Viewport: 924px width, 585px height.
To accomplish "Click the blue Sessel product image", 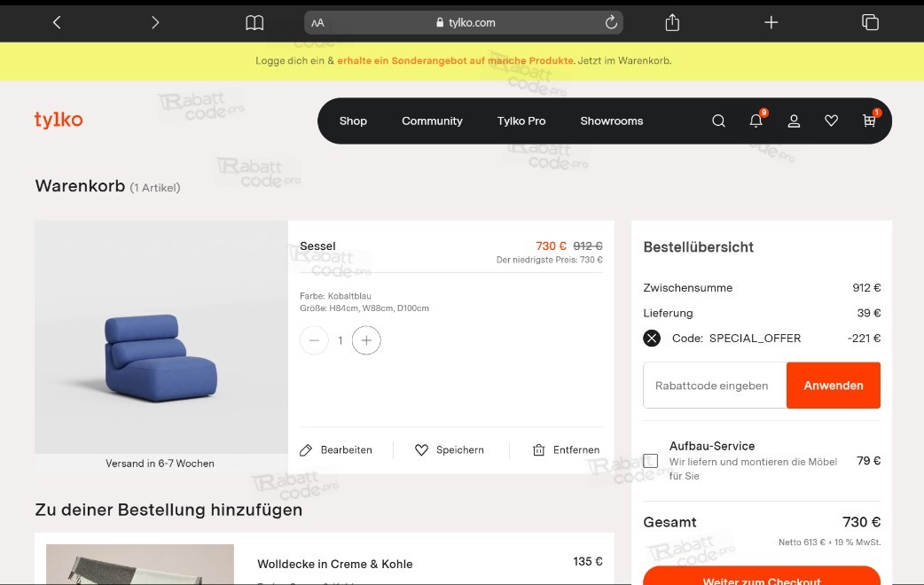I will point(161,337).
